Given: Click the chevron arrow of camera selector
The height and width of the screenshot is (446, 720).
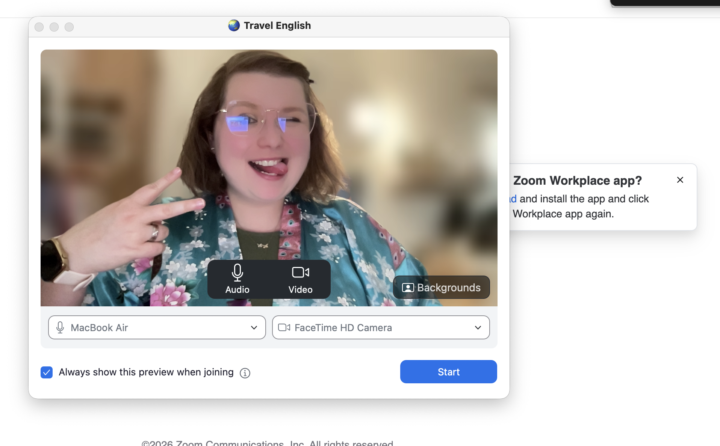Looking at the screenshot, I should (478, 327).
